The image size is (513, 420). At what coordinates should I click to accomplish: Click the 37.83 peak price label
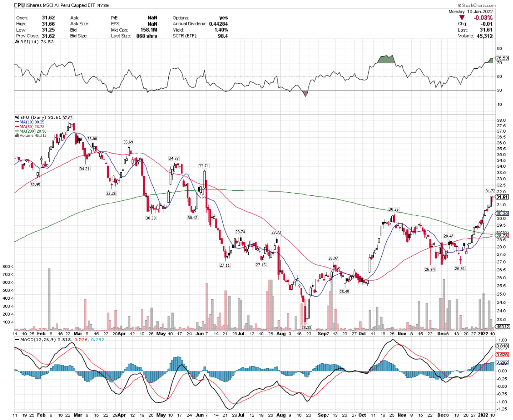tap(67, 118)
